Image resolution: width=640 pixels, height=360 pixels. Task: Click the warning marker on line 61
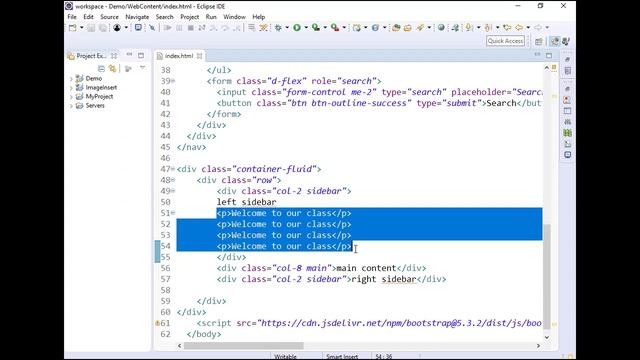[157, 323]
